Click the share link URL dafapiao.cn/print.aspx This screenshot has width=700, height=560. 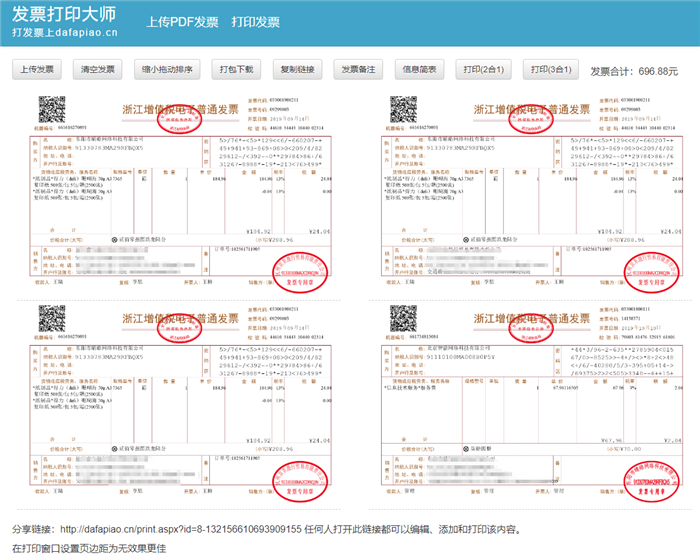(x=181, y=530)
